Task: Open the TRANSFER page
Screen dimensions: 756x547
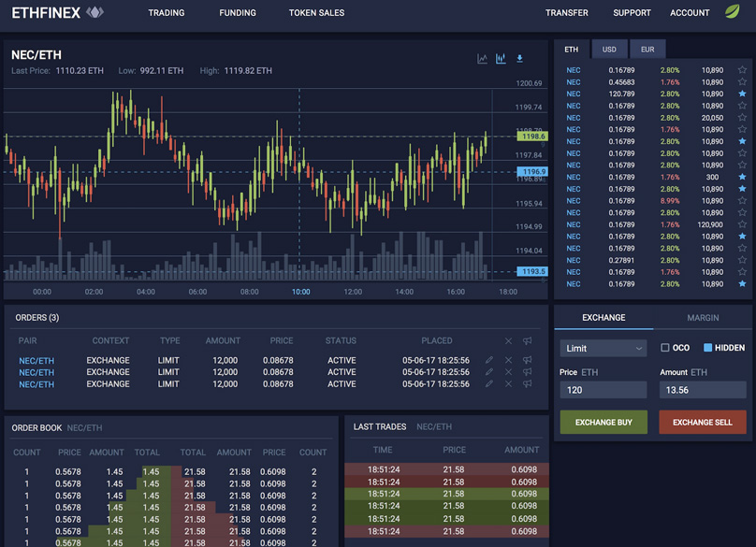Action: tap(566, 13)
